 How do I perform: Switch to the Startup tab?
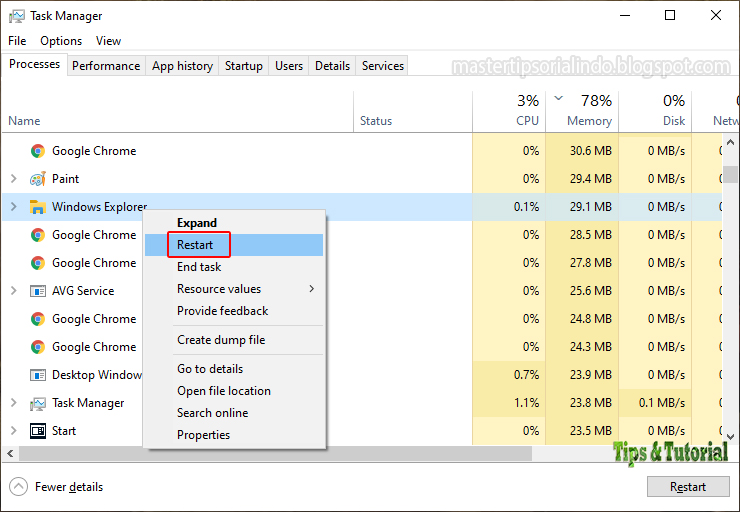[244, 66]
